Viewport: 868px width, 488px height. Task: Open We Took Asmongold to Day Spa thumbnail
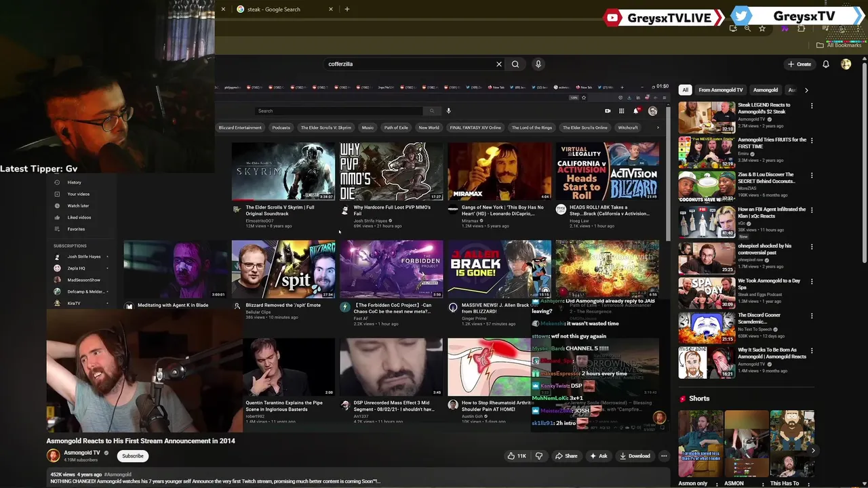click(707, 293)
